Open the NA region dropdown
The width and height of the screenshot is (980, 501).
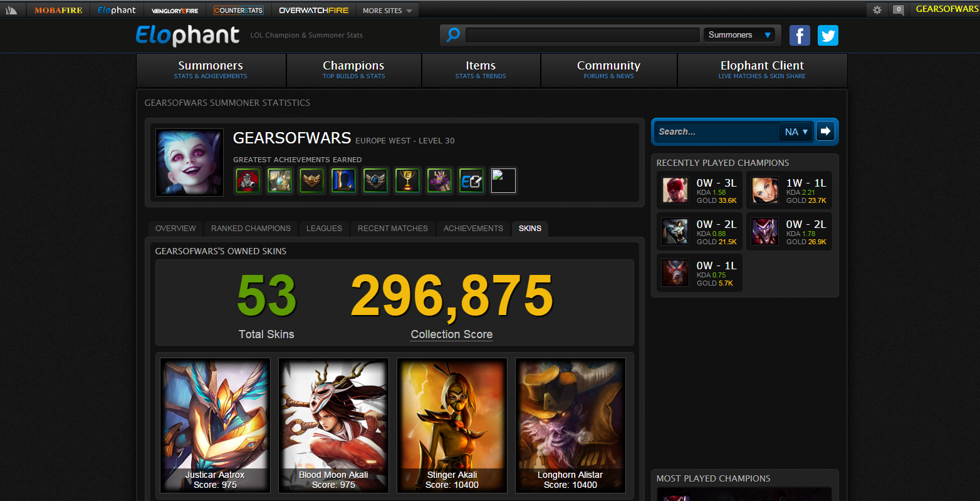796,132
